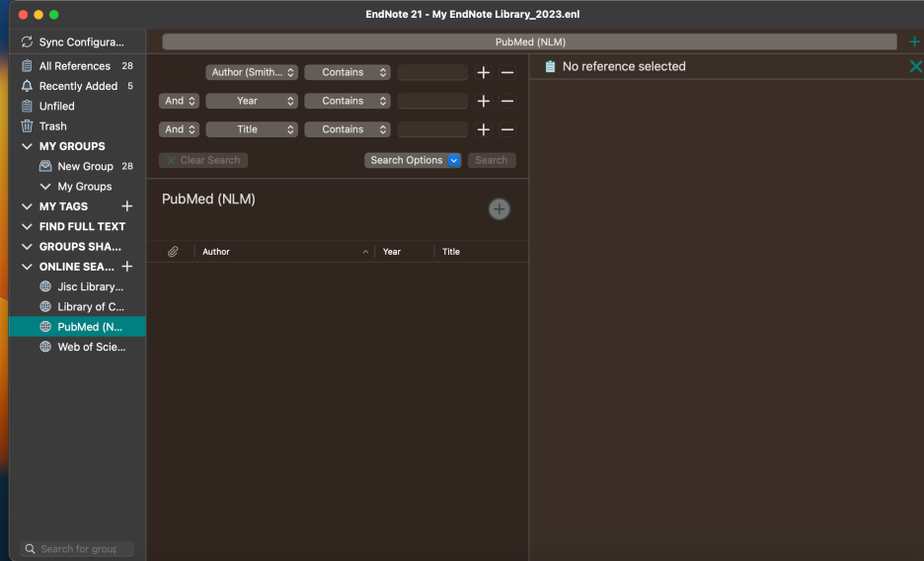
Task: Open the Title field dropdown
Action: [252, 129]
